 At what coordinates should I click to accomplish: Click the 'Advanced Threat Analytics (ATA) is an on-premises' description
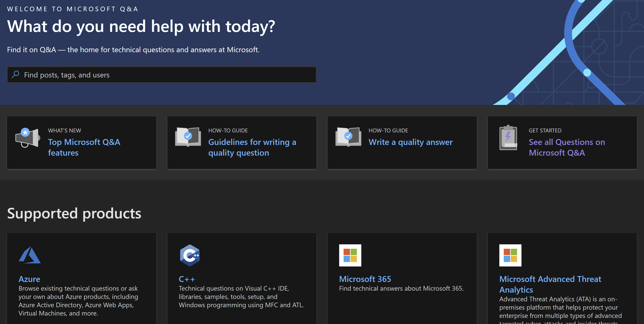pos(560,310)
